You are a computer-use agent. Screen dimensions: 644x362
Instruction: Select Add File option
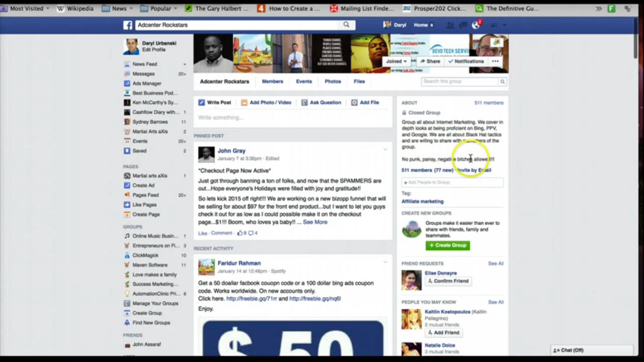tap(365, 102)
